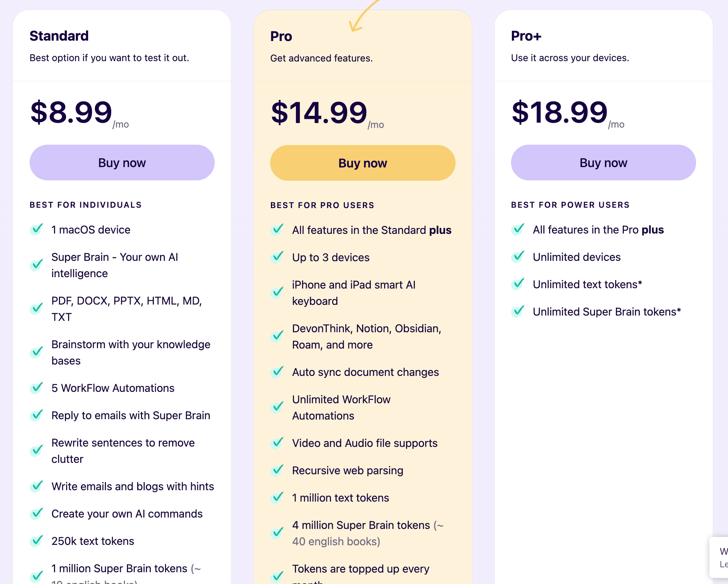The image size is (728, 584).
Task: Click the checkmark beside 'Auto sync document changes'
Action: 277,372
